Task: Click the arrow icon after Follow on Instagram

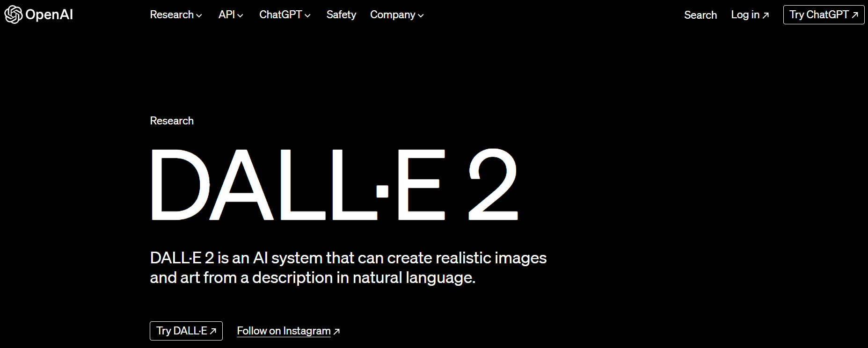Action: [x=336, y=331]
